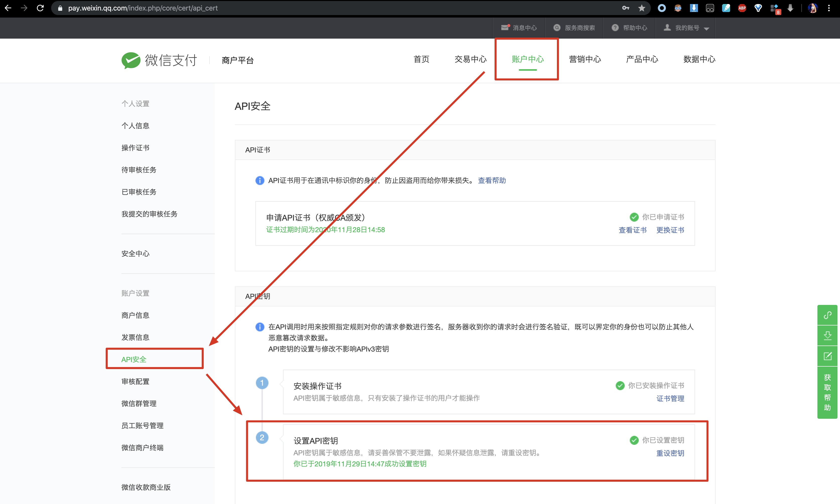Switch to the 交易中心 tab
Viewport: 840px width, 504px height.
[470, 59]
